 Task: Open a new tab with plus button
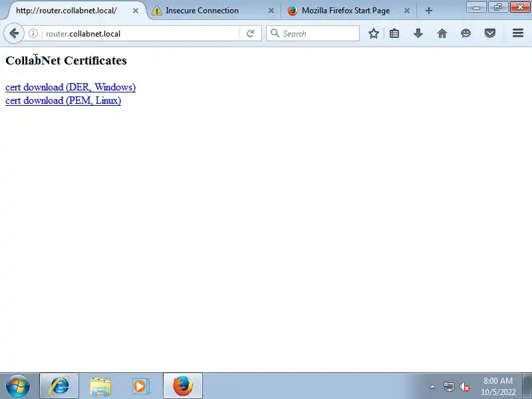(429, 11)
